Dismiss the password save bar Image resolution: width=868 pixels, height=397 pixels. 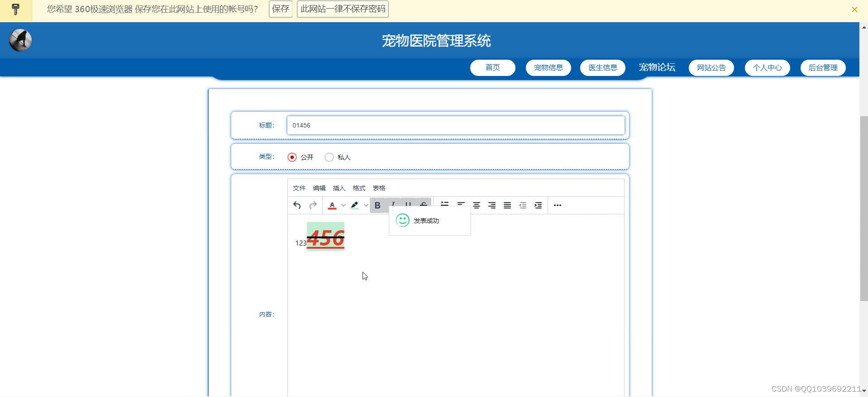tap(854, 9)
